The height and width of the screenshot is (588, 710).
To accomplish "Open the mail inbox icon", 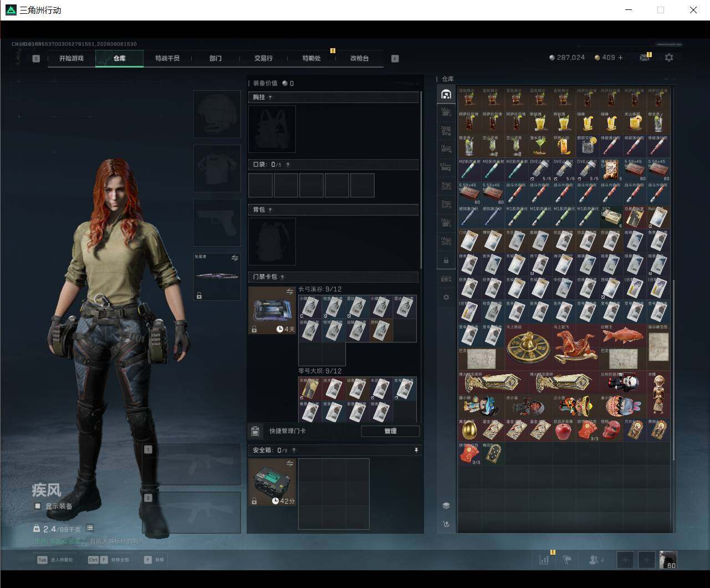I will [x=645, y=58].
